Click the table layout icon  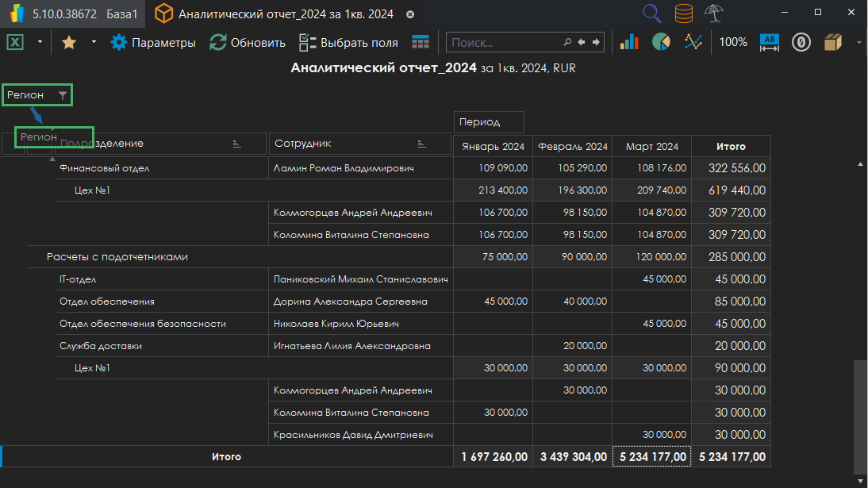point(421,43)
